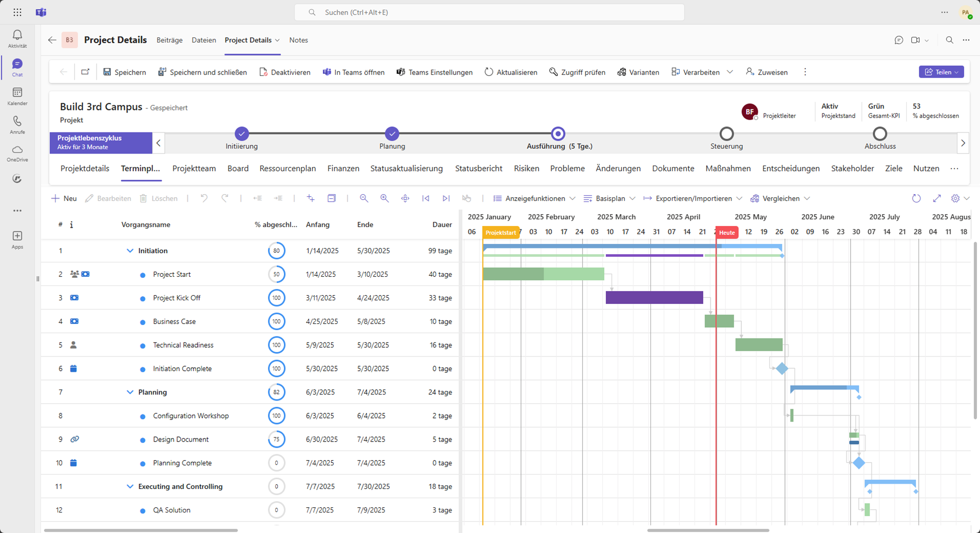Zoom in on the Gantt chart
The height and width of the screenshot is (533, 980).
(x=384, y=198)
